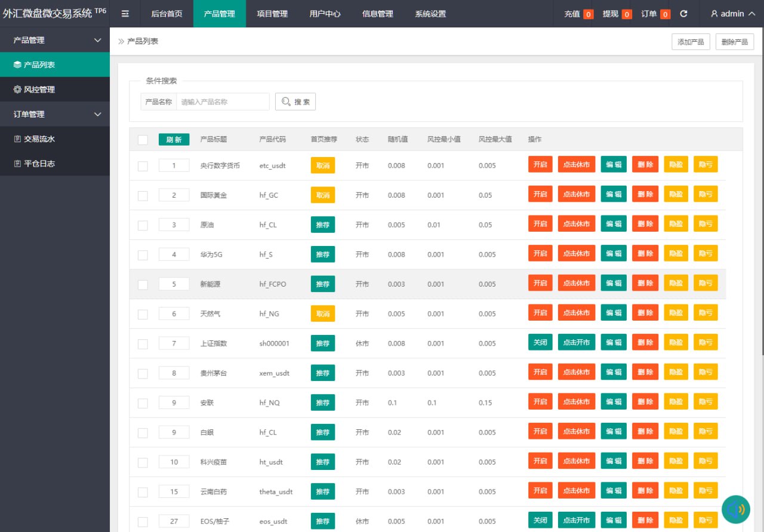Image resolution: width=764 pixels, height=532 pixels.
Task: Click the green 刷新 button
Action: coord(174,140)
